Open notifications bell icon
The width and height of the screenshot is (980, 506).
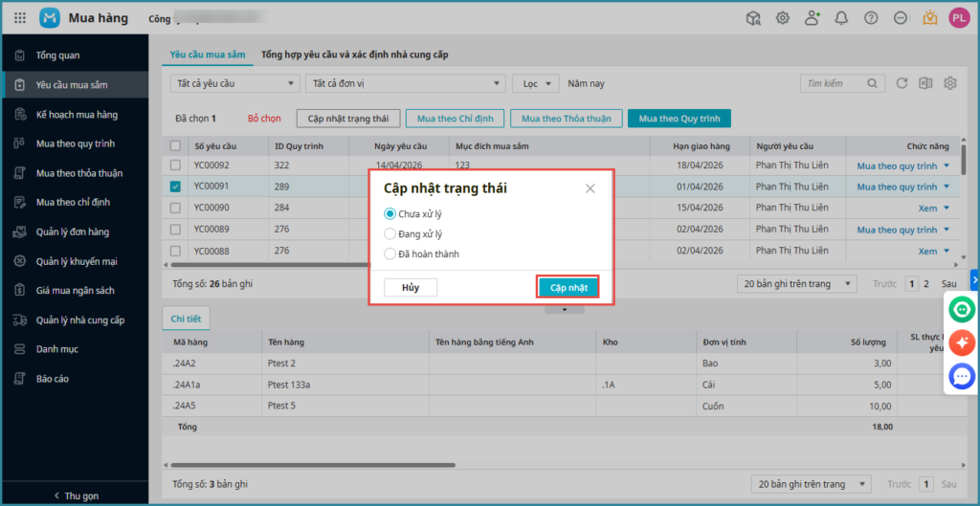(841, 18)
